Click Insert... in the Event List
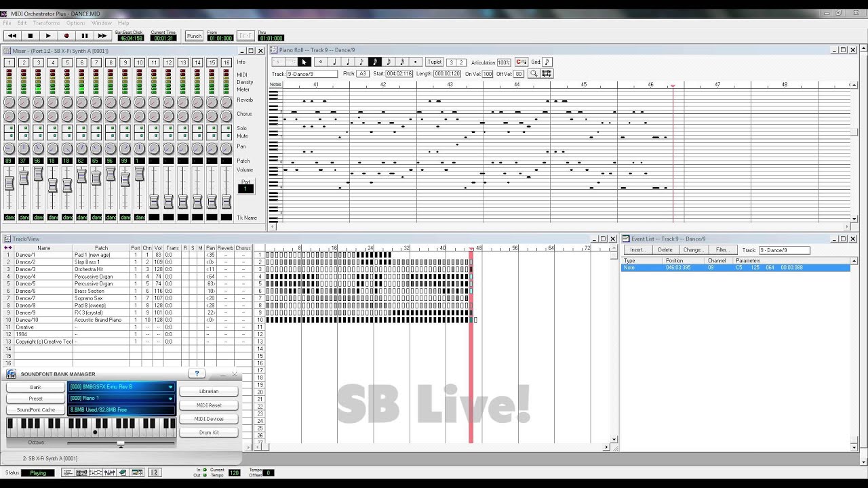The image size is (868, 488). pyautogui.click(x=637, y=250)
